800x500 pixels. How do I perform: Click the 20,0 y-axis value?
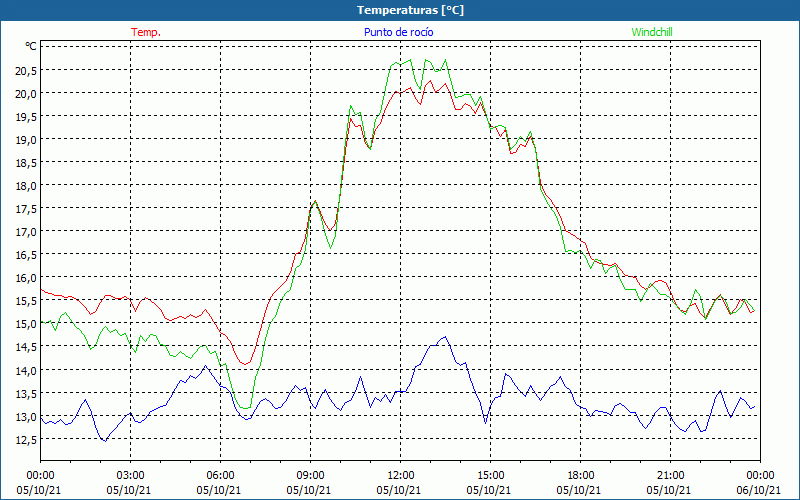tap(26, 93)
